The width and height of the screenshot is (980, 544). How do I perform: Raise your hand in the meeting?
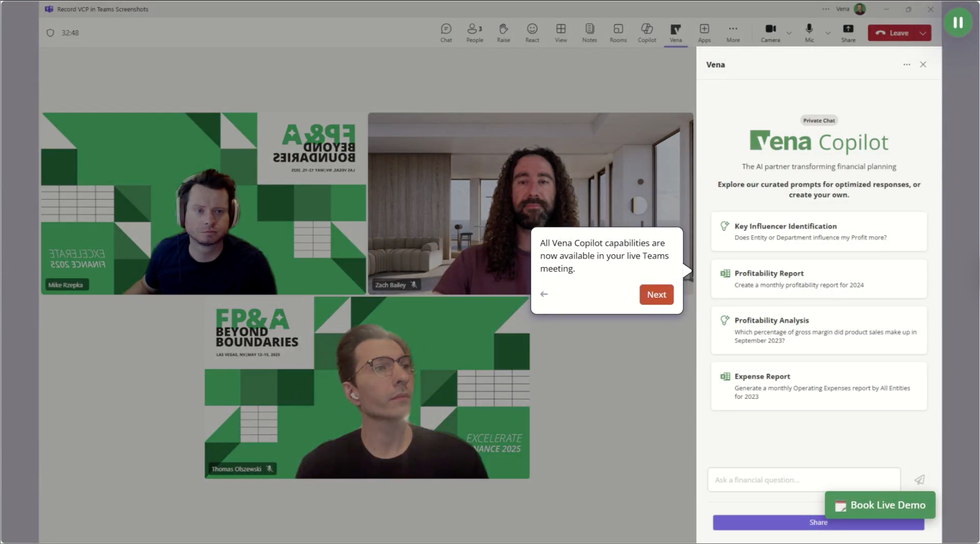(503, 32)
